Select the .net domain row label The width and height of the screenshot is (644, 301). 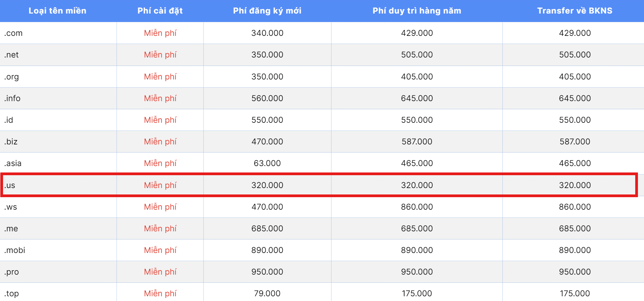11,55
